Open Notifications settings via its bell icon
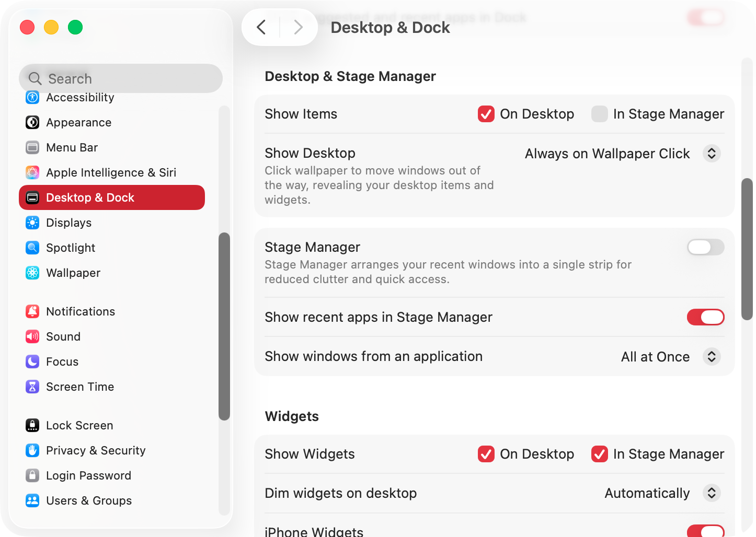Viewport: 756px width, 537px height. pos(32,311)
